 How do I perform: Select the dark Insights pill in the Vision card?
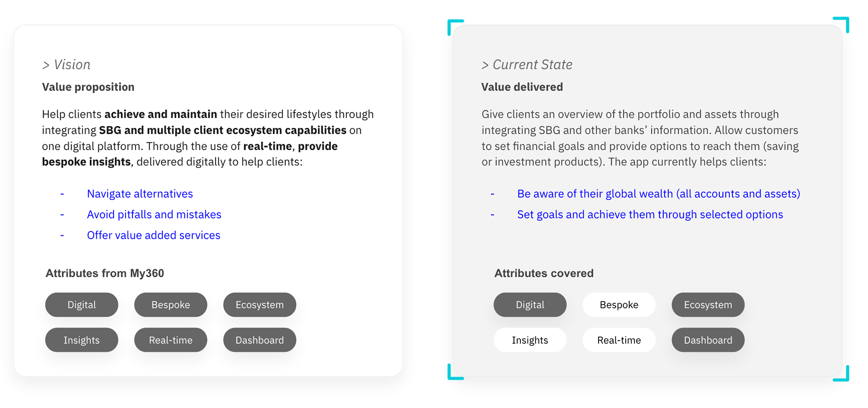coord(81,340)
